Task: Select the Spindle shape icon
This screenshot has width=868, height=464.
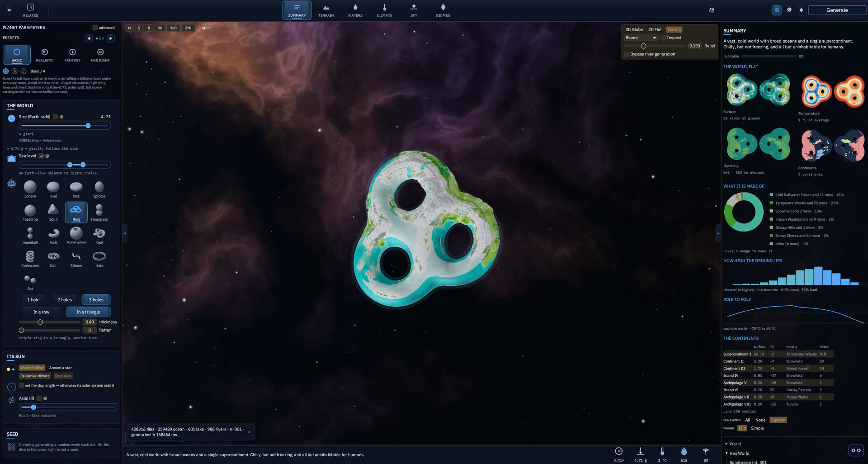Action: pos(99,189)
